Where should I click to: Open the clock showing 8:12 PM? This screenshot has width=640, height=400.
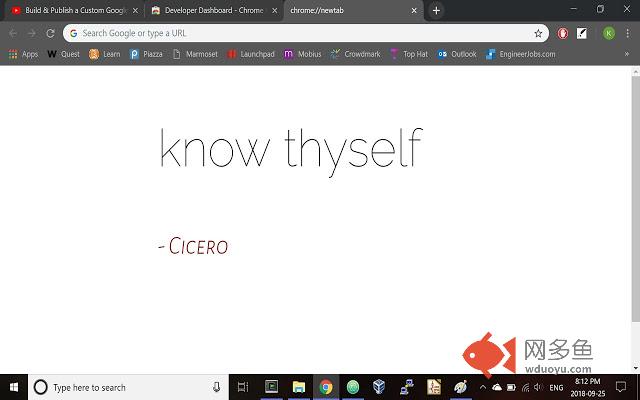pyautogui.click(x=588, y=387)
